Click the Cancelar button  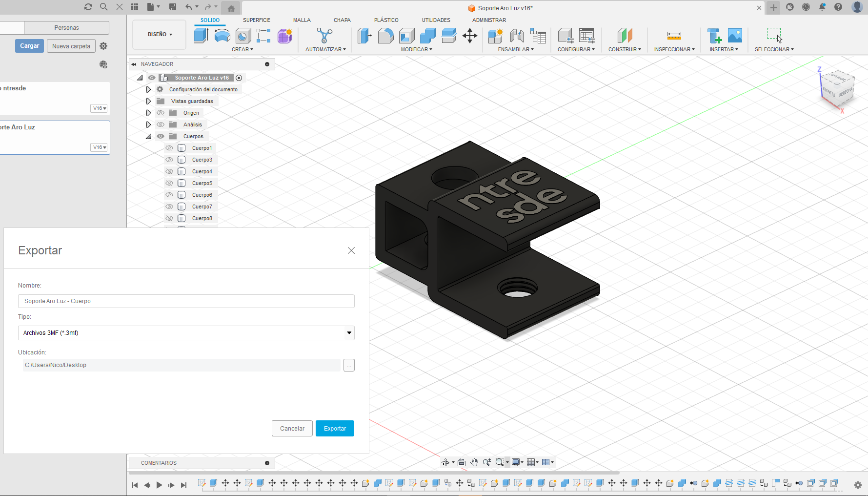coord(292,429)
